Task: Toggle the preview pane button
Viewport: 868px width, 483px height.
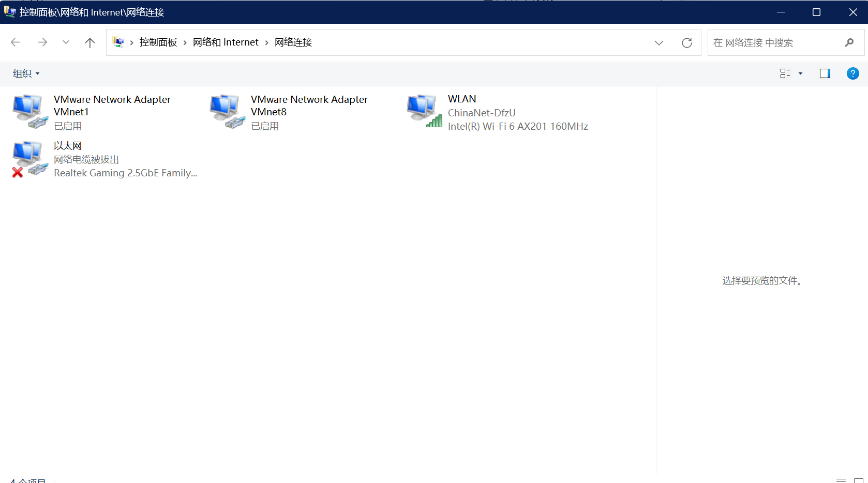Action: pyautogui.click(x=825, y=73)
